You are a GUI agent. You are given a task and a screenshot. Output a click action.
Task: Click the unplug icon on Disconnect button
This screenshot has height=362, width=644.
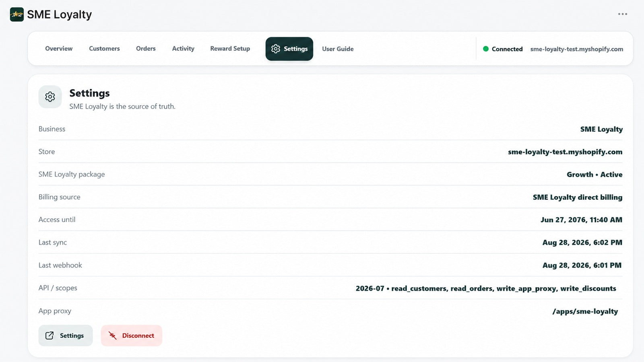(113, 335)
